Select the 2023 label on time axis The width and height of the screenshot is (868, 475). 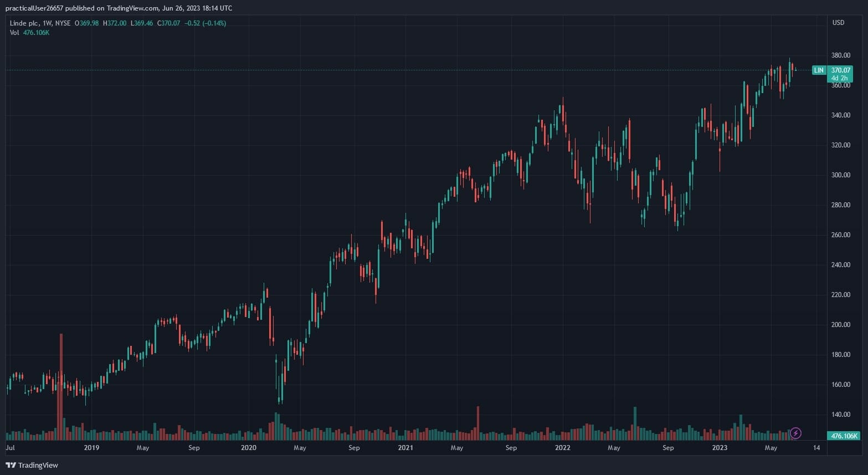(x=720, y=448)
